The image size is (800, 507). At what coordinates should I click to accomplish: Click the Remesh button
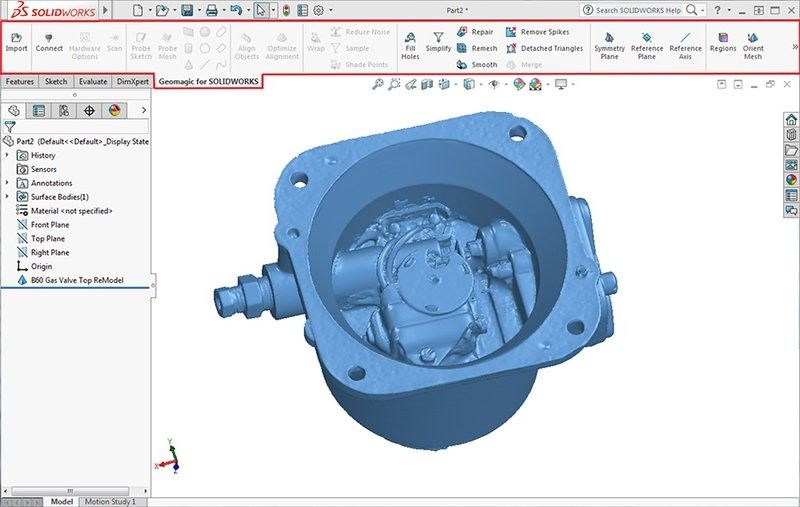click(x=475, y=48)
